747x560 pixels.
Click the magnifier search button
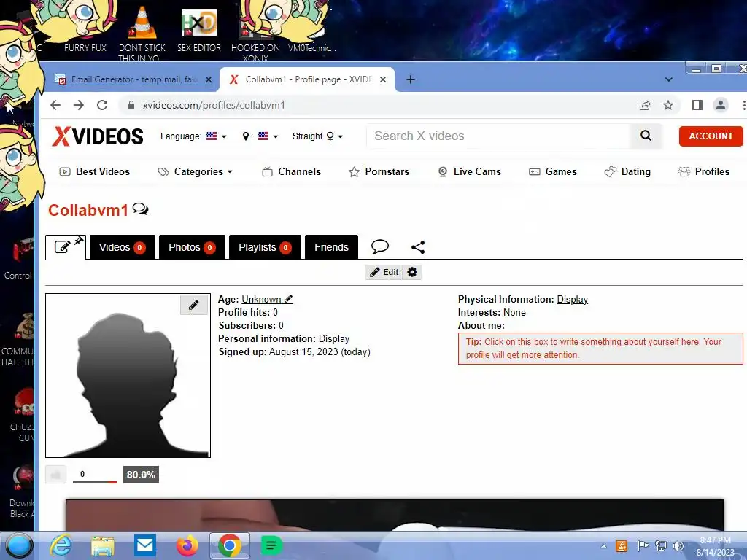pos(646,136)
